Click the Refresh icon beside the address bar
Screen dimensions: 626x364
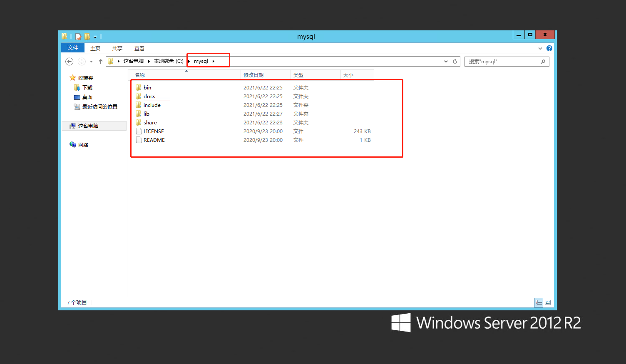click(454, 61)
